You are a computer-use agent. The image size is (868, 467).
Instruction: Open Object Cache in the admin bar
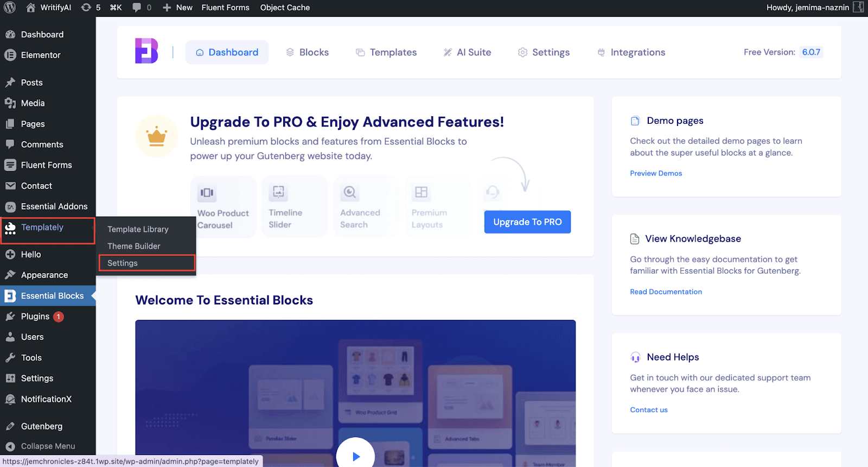point(285,8)
